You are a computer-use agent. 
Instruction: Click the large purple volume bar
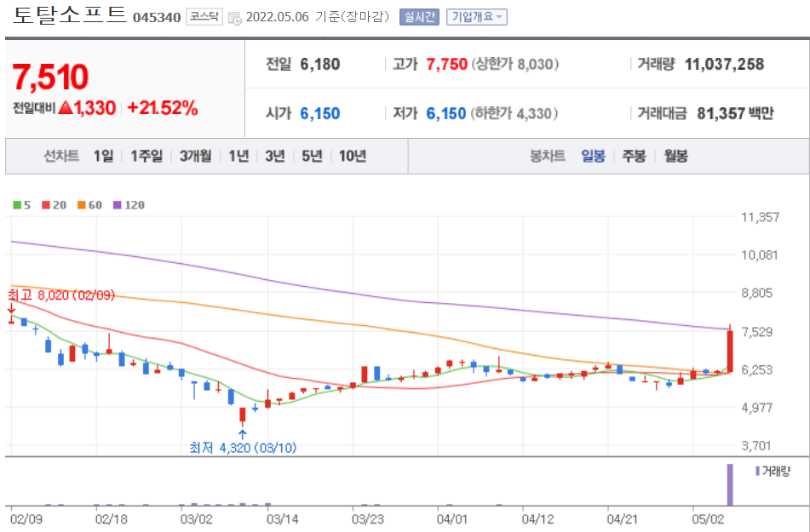pos(730,484)
